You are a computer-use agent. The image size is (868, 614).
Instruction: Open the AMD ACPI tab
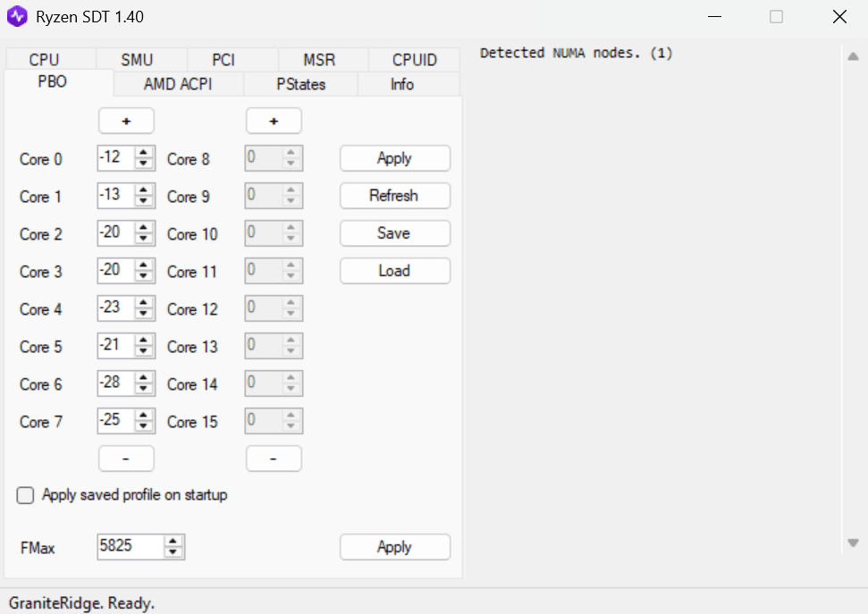[179, 85]
